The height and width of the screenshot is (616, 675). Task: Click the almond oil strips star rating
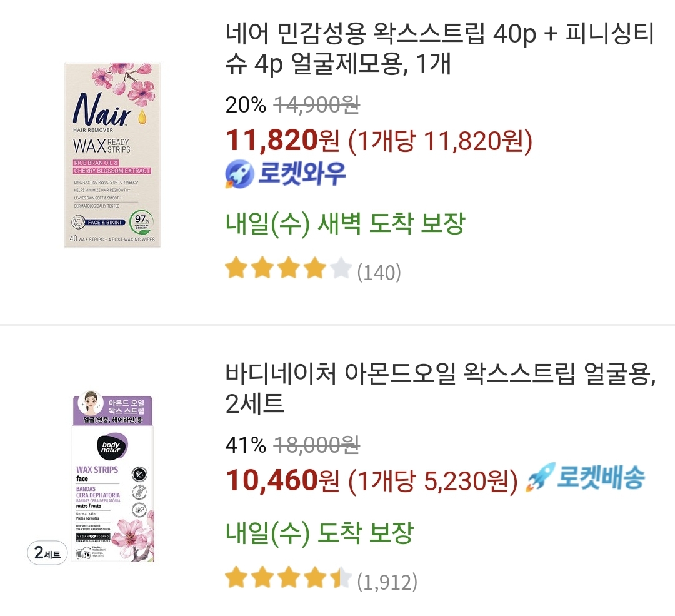click(x=289, y=579)
